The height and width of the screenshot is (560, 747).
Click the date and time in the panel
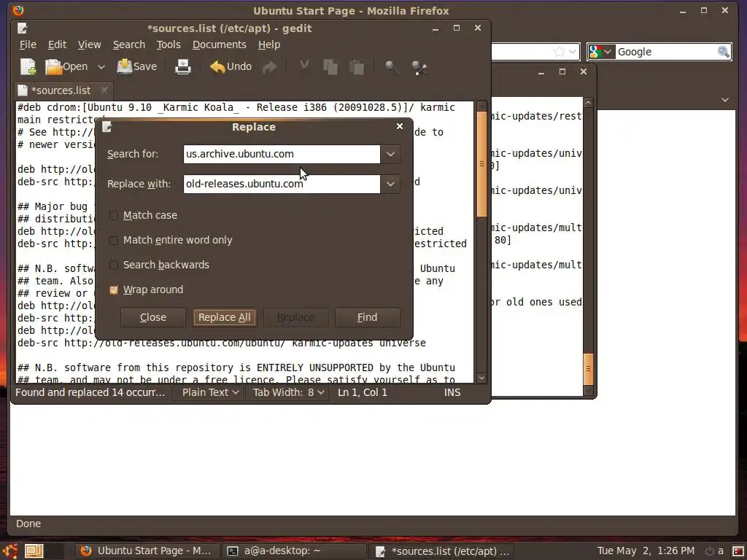coord(646,551)
